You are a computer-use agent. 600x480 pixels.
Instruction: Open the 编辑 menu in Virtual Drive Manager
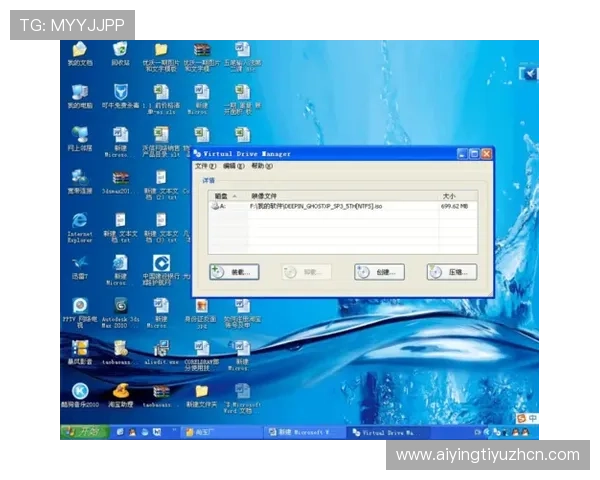pyautogui.click(x=234, y=166)
